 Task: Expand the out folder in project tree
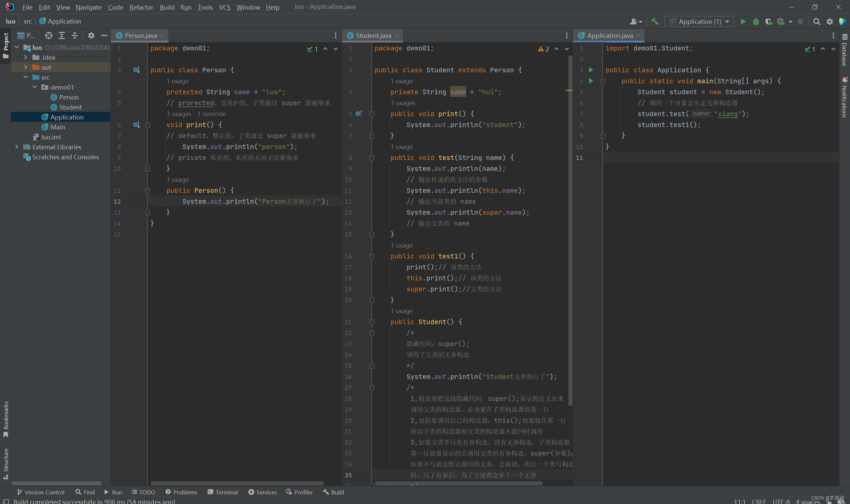pos(26,67)
